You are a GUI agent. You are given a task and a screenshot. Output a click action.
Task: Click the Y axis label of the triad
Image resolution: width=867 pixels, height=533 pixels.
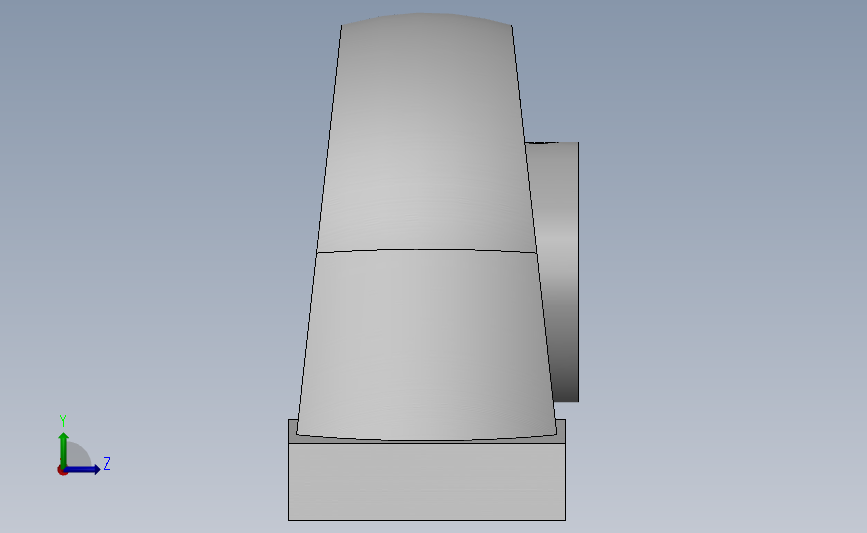pos(63,421)
